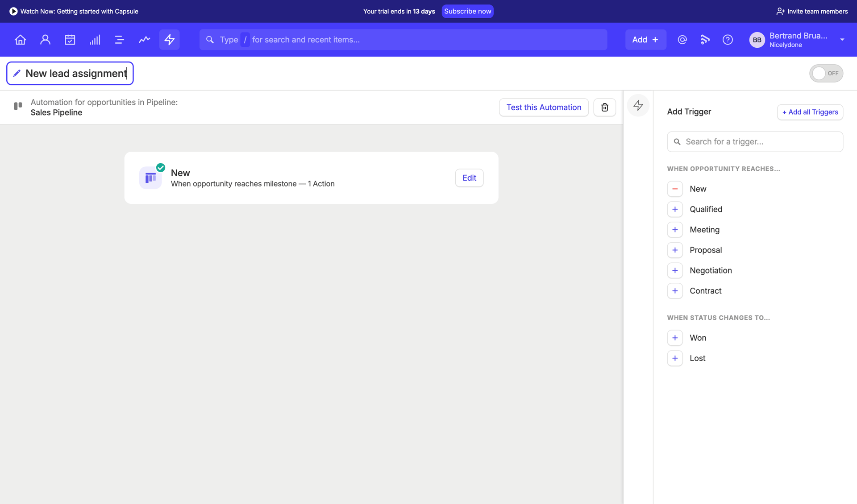Collapse the triggers panel via the lightning icon
The height and width of the screenshot is (504, 857).
coord(638,106)
